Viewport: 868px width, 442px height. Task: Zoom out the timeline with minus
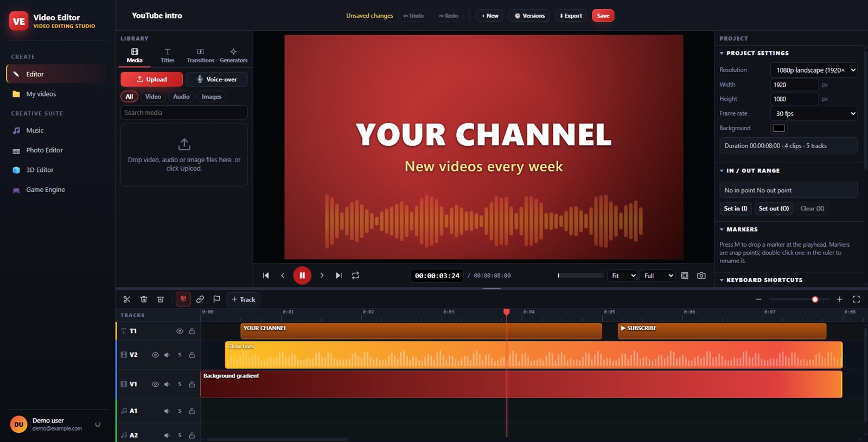click(758, 299)
